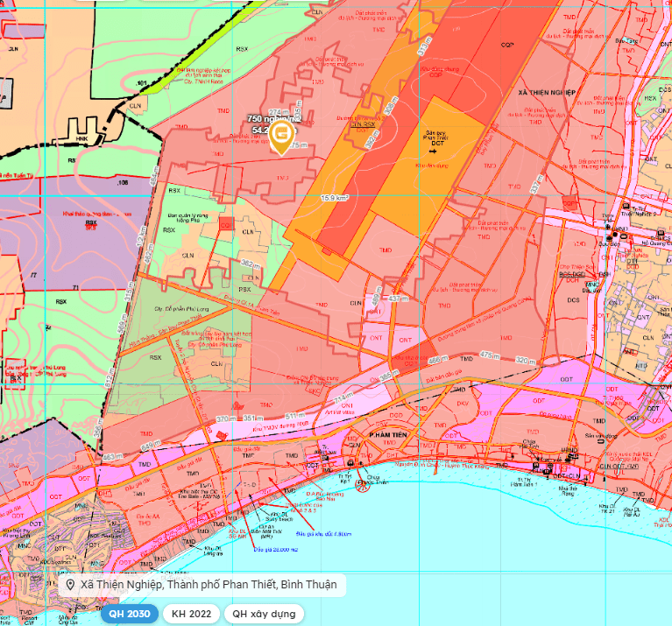Click the 466 m road segment label
672x626 pixels.
pos(437,360)
